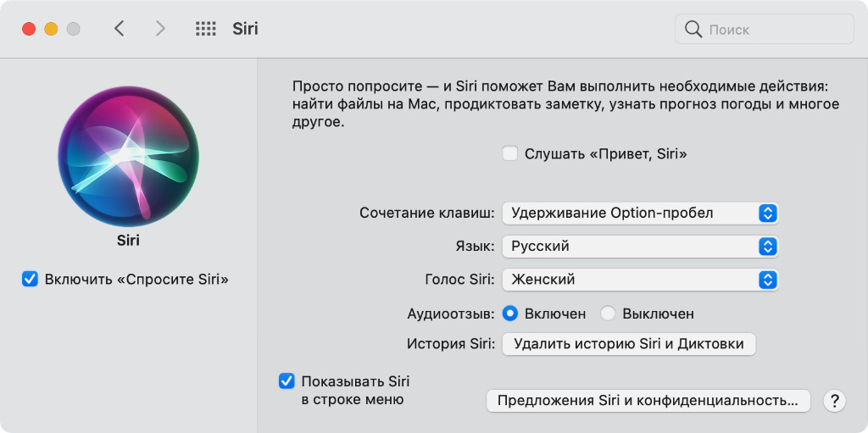Enable «Слушать Привет, Siri» checkbox

509,153
